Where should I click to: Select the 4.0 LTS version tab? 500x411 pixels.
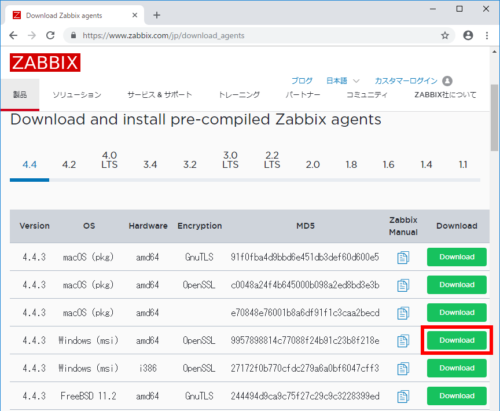(109, 160)
